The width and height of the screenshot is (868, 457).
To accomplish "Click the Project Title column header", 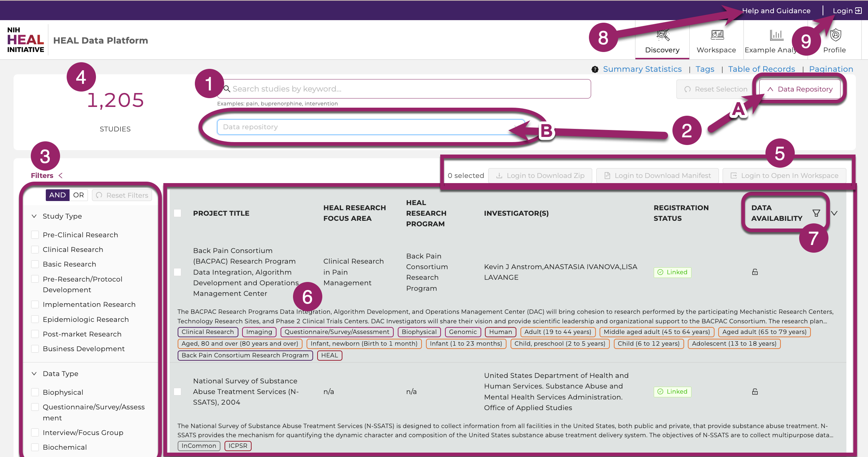I will [x=221, y=213].
